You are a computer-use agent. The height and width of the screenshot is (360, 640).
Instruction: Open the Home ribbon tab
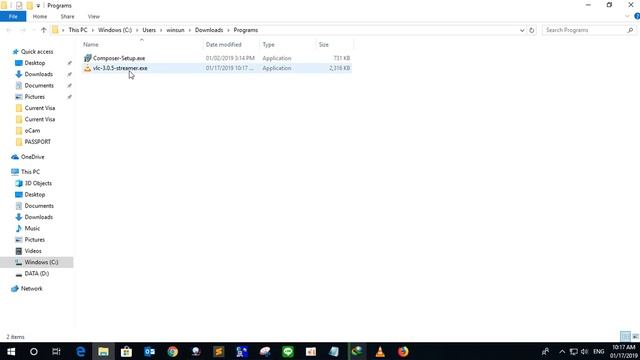(40, 16)
